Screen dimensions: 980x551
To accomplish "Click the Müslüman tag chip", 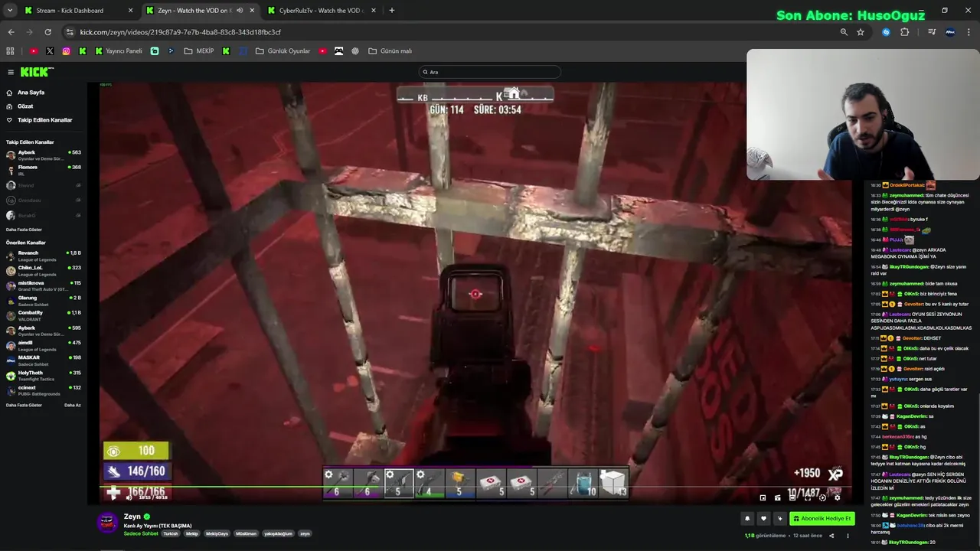I will 246,533.
